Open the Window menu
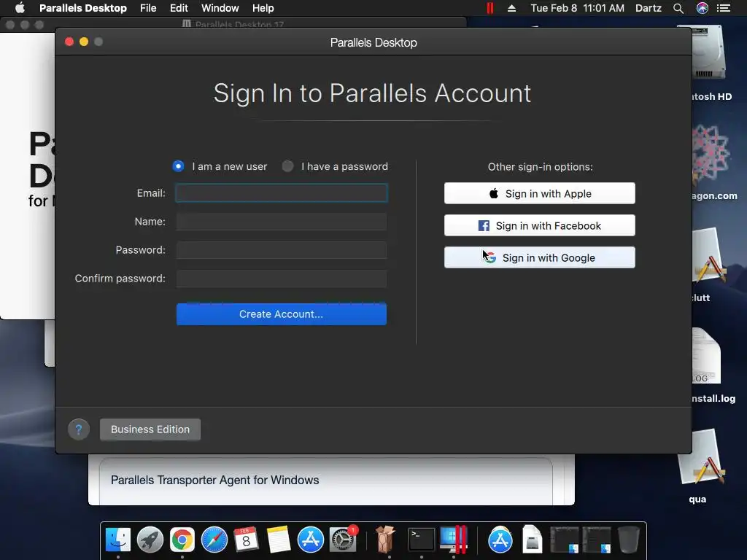This screenshot has height=560, width=747. 220,8
